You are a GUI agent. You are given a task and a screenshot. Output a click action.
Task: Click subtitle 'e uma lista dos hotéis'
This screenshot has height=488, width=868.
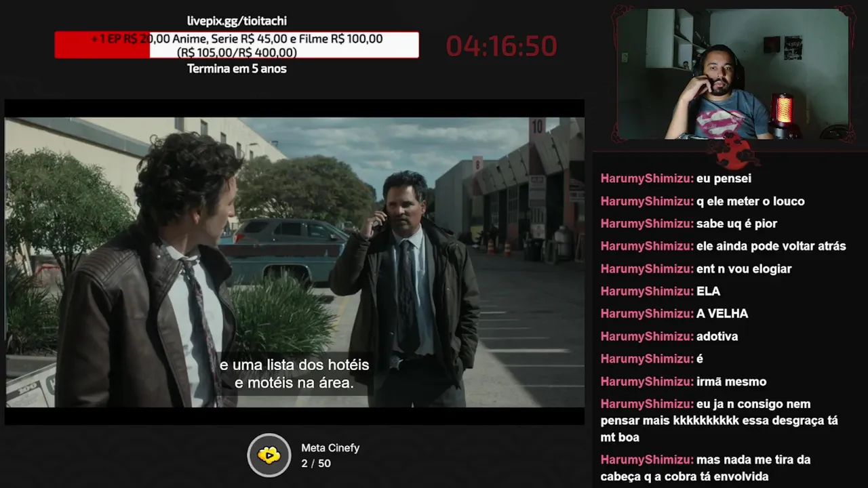tap(294, 365)
